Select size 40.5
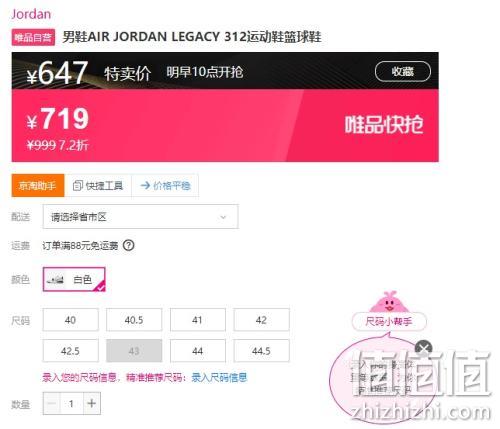 tap(134, 320)
